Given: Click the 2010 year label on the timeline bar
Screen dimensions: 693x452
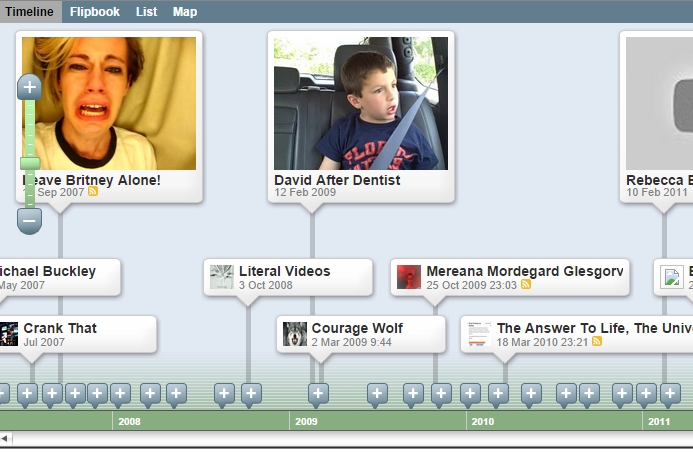Looking at the screenshot, I should [483, 422].
